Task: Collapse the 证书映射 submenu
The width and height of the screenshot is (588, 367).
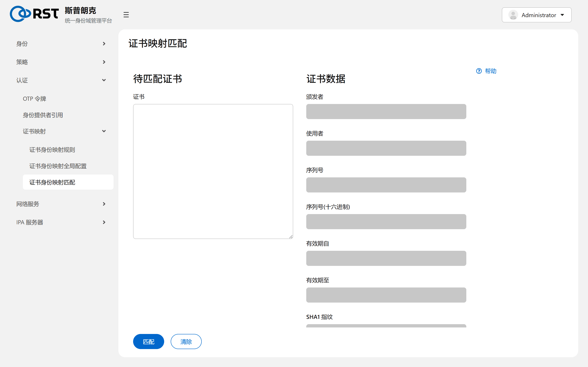Action: tap(65, 131)
